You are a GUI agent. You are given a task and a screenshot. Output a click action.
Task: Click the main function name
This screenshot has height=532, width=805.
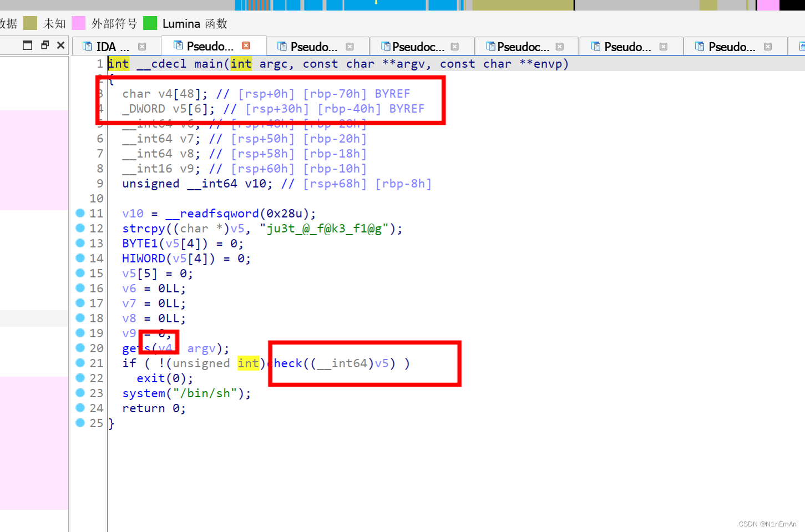[x=209, y=64]
